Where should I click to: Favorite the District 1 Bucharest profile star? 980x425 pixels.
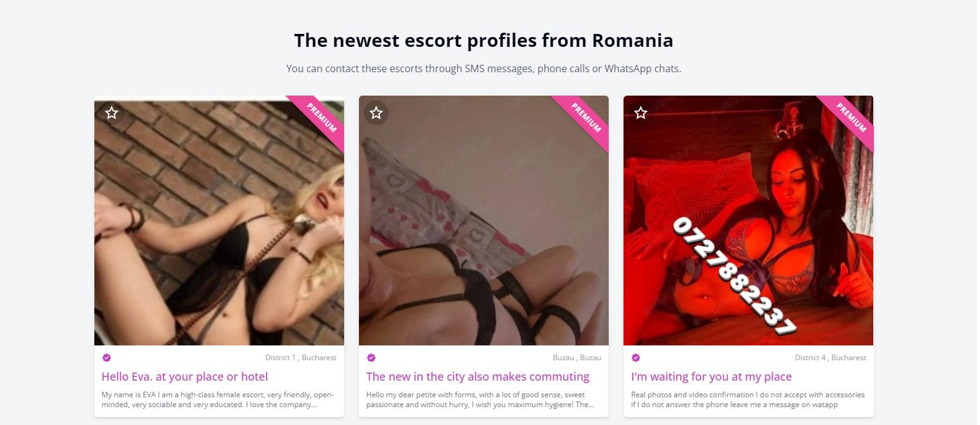point(112,113)
